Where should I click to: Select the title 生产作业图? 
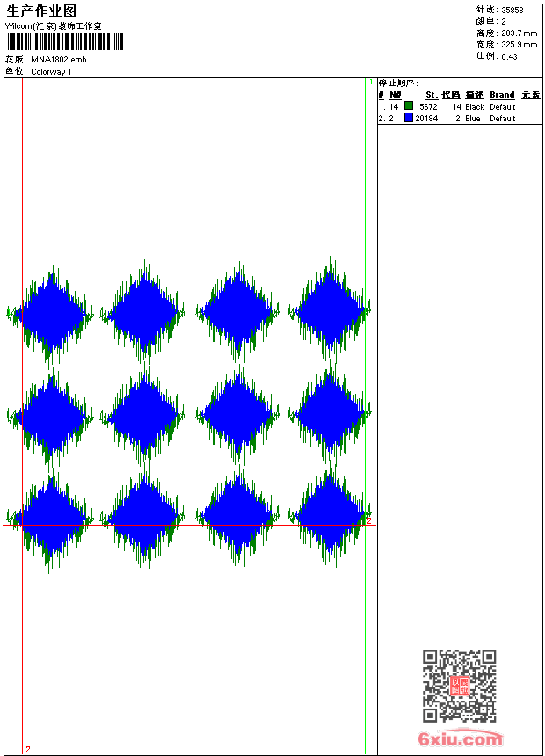pyautogui.click(x=41, y=11)
